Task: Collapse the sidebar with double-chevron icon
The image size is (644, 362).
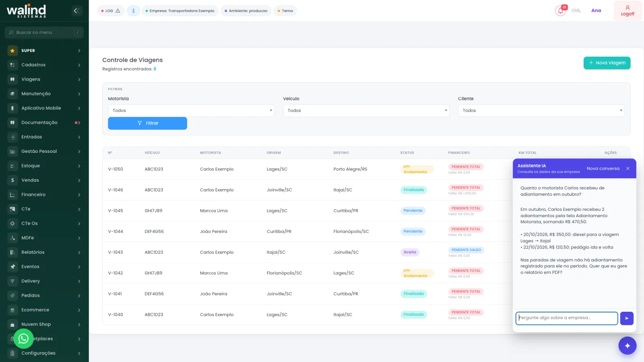Action: pyautogui.click(x=76, y=11)
